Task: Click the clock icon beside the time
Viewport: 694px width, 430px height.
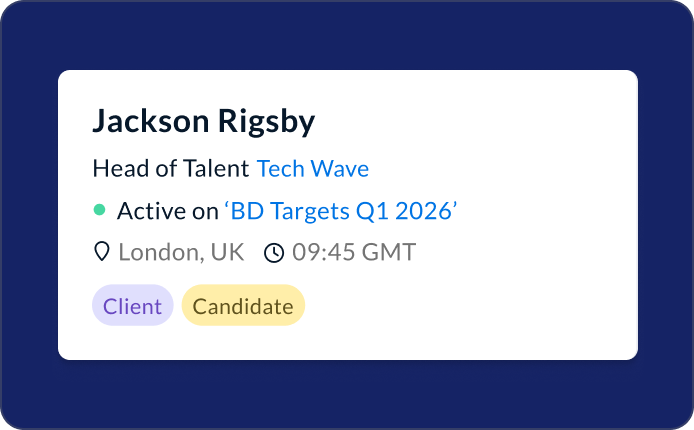Action: pos(274,253)
